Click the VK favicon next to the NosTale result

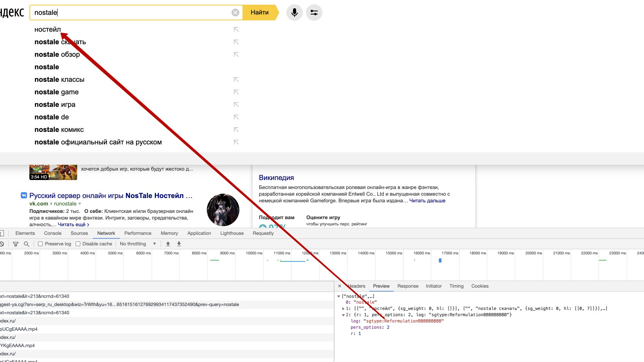tap(24, 195)
